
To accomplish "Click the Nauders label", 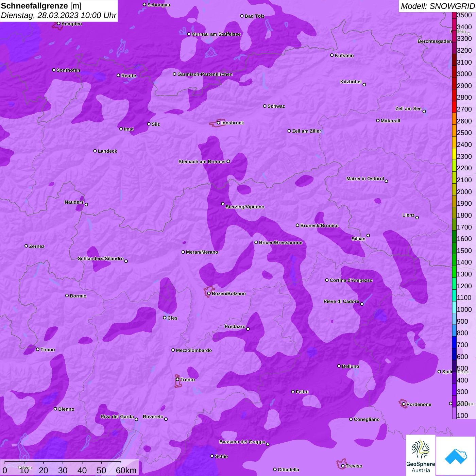I will click(x=74, y=202).
